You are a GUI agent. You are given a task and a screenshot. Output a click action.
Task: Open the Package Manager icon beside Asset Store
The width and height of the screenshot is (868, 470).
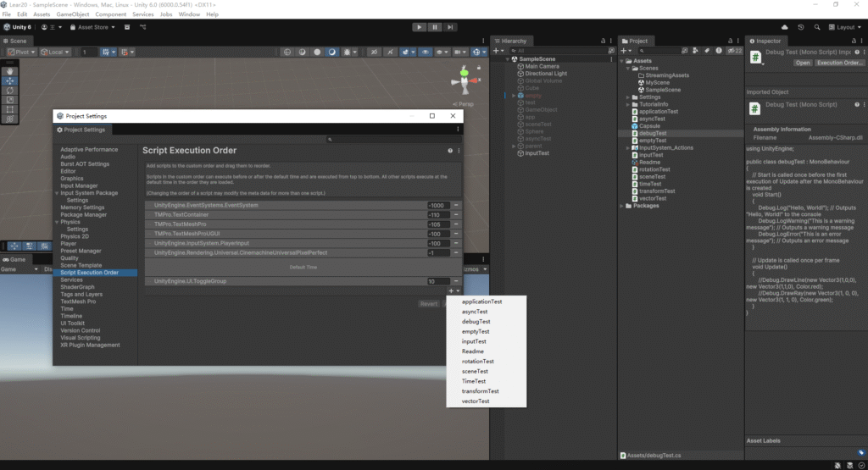pos(127,27)
